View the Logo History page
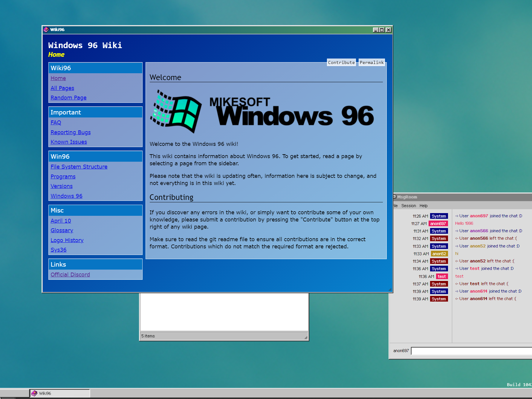Screen dimensions: 532x399 tap(67, 240)
